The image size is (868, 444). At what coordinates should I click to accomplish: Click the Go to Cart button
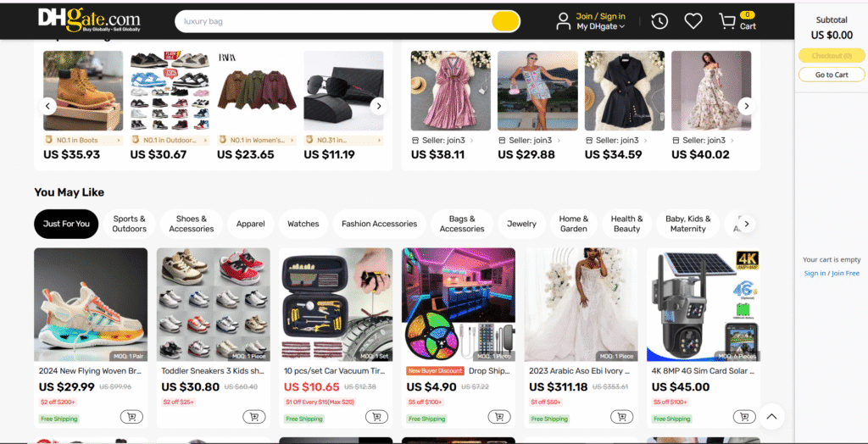[832, 75]
